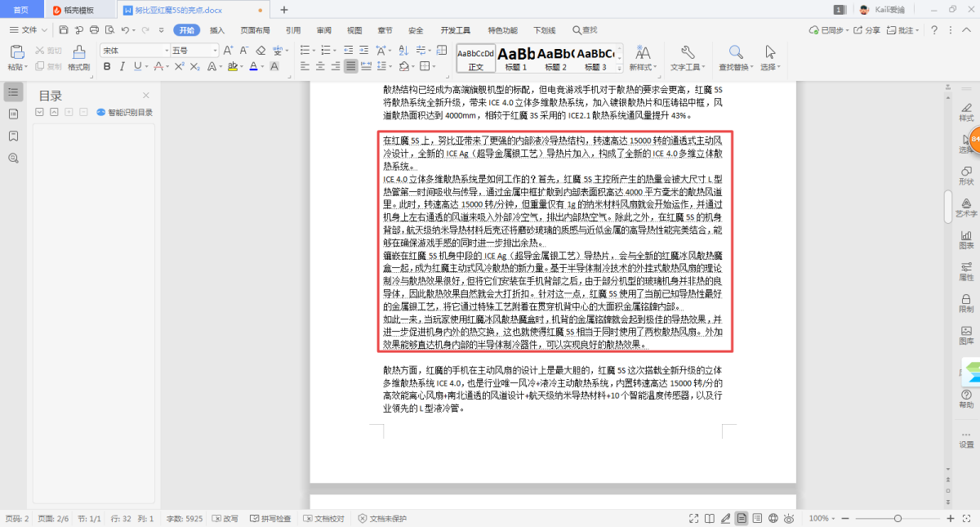Screen dimensions: 980x527
Task: Click the zoom slider in status bar
Action: coord(898,519)
